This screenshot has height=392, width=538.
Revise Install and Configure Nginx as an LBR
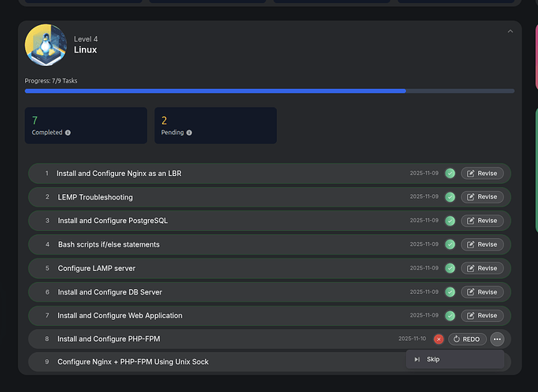click(x=482, y=173)
